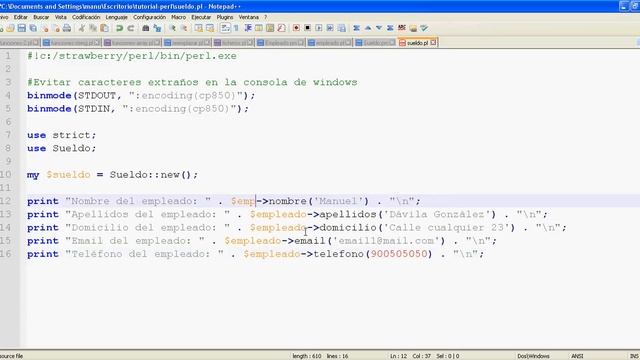Click the '$emp' variable on line 12
This screenshot has height=360, width=640.
click(243, 201)
